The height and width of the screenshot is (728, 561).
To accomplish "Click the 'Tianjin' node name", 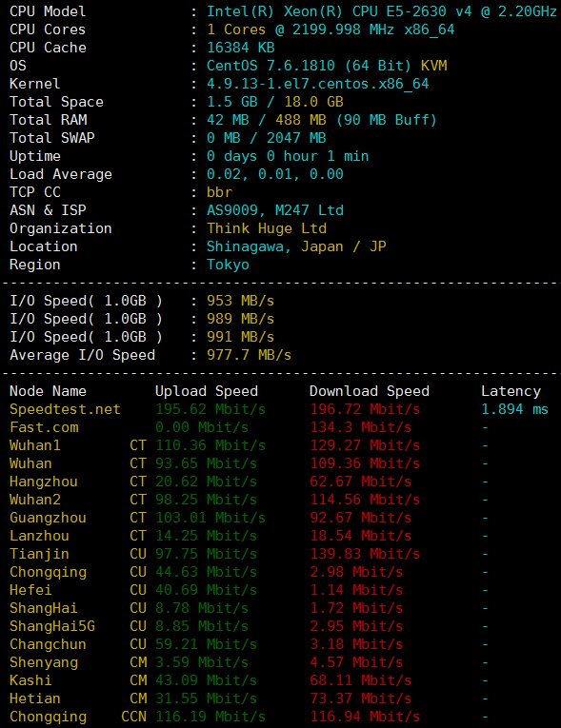I will click(39, 555).
